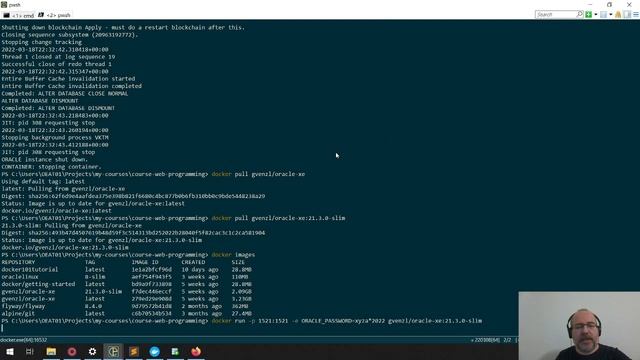Open the new console dropdown arrow
This screenshot has height=360, width=640.
[x=596, y=15]
